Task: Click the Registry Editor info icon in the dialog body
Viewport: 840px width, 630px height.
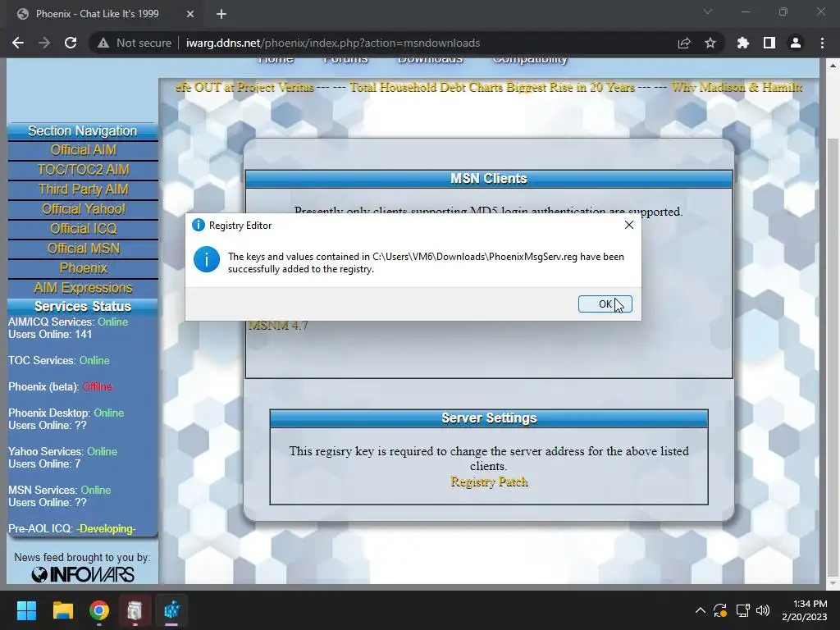Action: coord(206,259)
